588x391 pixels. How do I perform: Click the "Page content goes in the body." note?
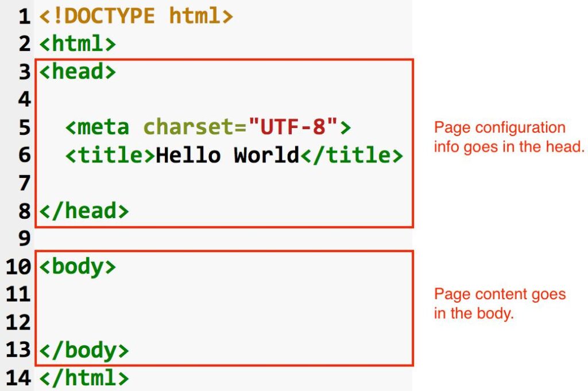[500, 304]
